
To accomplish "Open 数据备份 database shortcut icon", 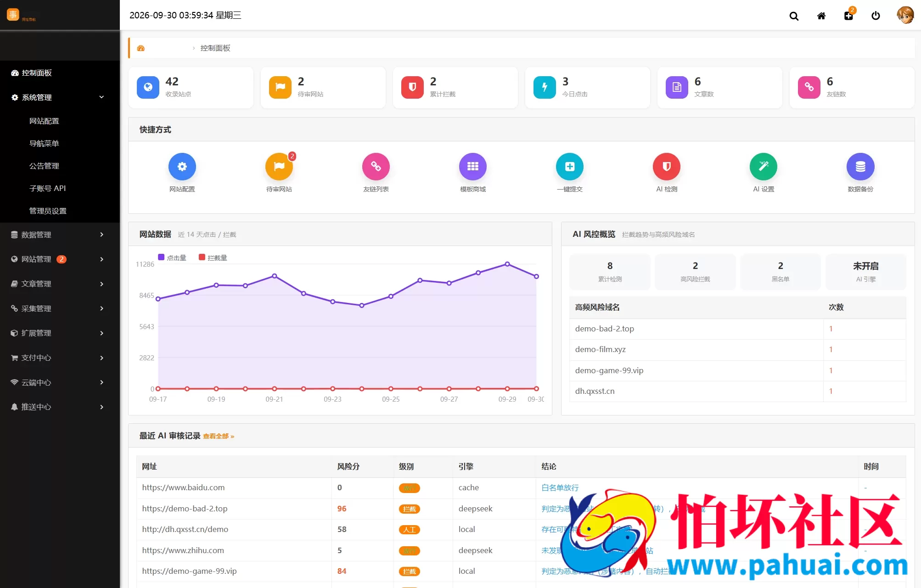I will tap(860, 167).
